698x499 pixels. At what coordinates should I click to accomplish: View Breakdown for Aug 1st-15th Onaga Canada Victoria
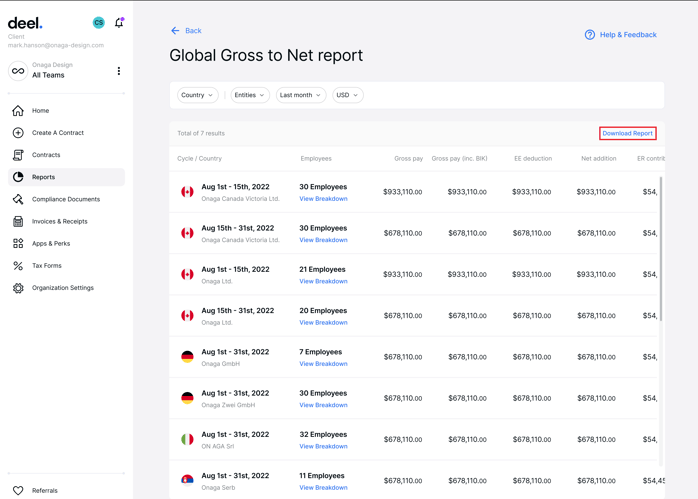(323, 199)
